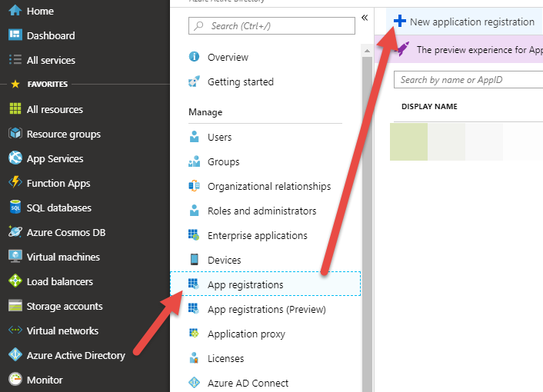Viewport: 543px width, 392px height.
Task: Open Organizational relationships entry
Action: pyautogui.click(x=269, y=187)
